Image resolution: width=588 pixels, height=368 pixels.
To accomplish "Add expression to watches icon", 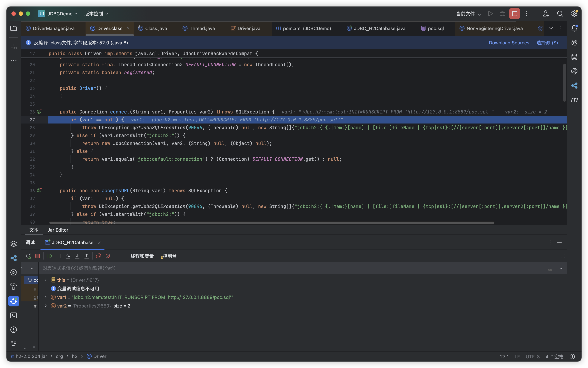I will [549, 268].
